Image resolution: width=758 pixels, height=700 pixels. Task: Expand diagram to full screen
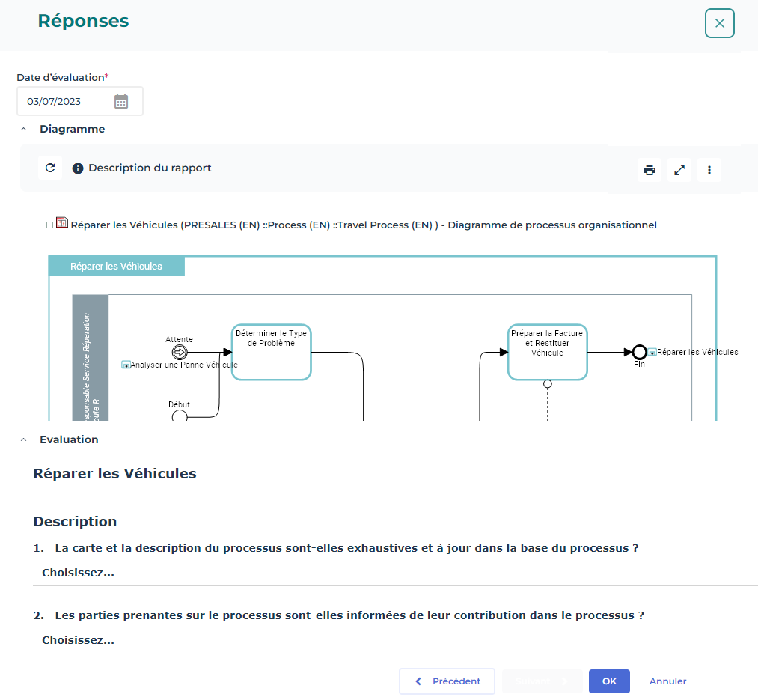[679, 170]
